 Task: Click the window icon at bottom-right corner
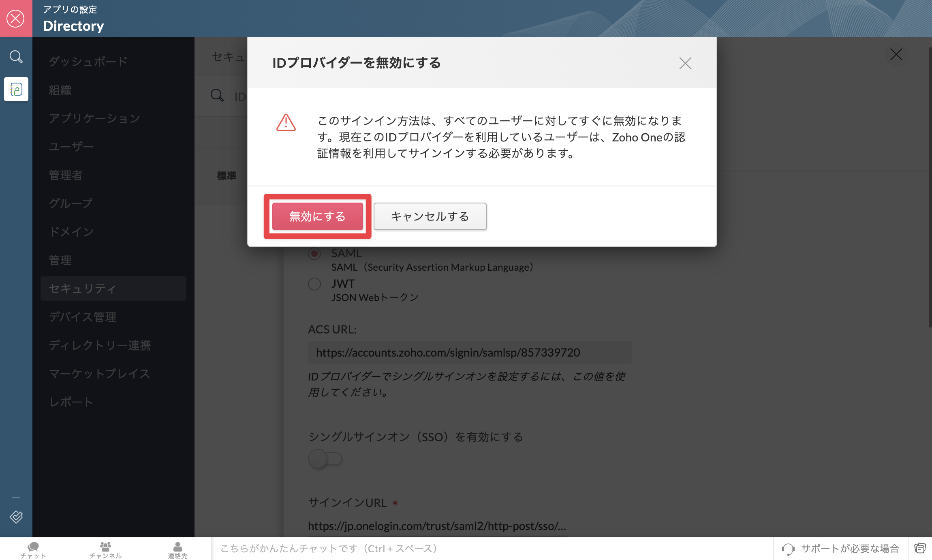(x=920, y=549)
